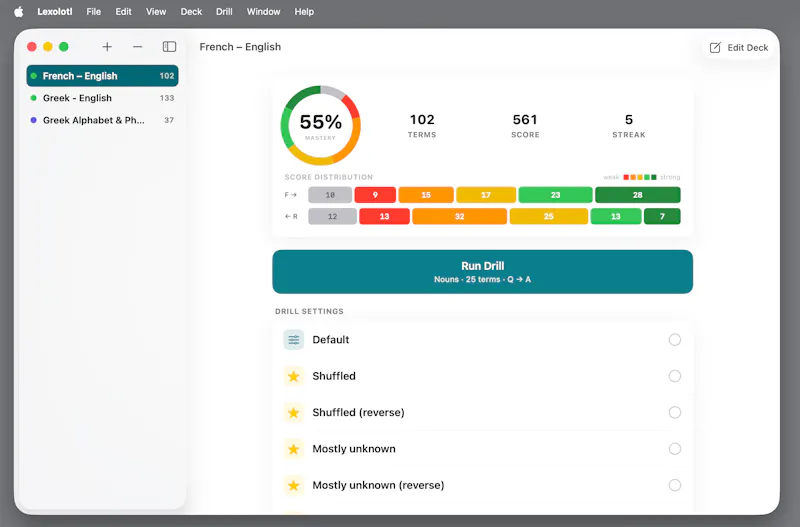
Task: Click yellow 25 segment in R row
Action: click(549, 216)
